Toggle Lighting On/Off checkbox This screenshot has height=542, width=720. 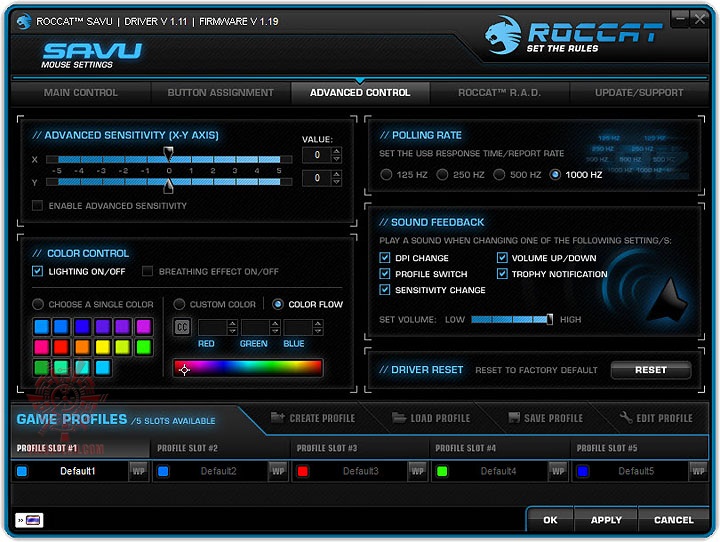38,271
